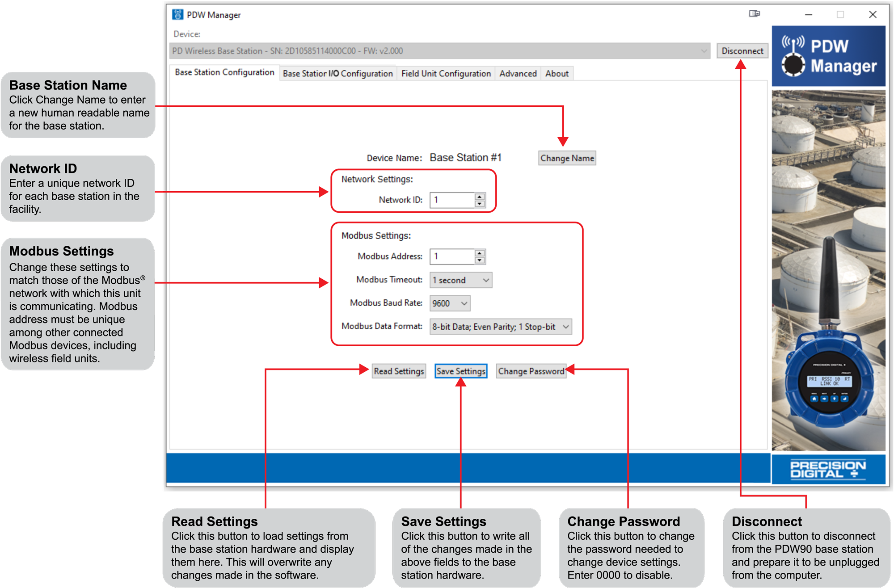Increment Modbus Address with up arrow

pos(480,253)
